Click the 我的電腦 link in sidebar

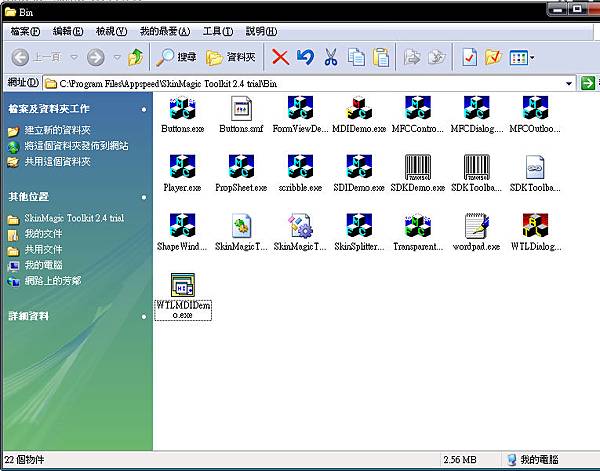coord(45,265)
